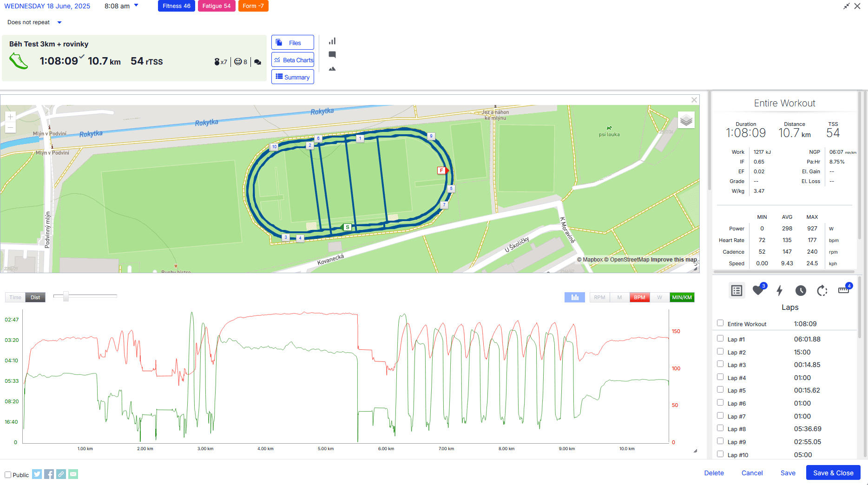Share workout by email
This screenshot has width=868, height=485.
[x=73, y=474]
